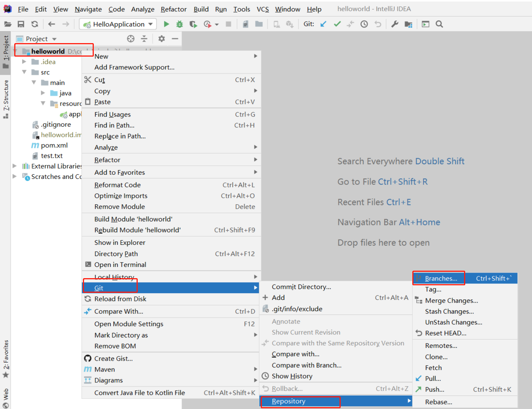Choose New in the context menu
The image size is (532, 409).
(171, 56)
